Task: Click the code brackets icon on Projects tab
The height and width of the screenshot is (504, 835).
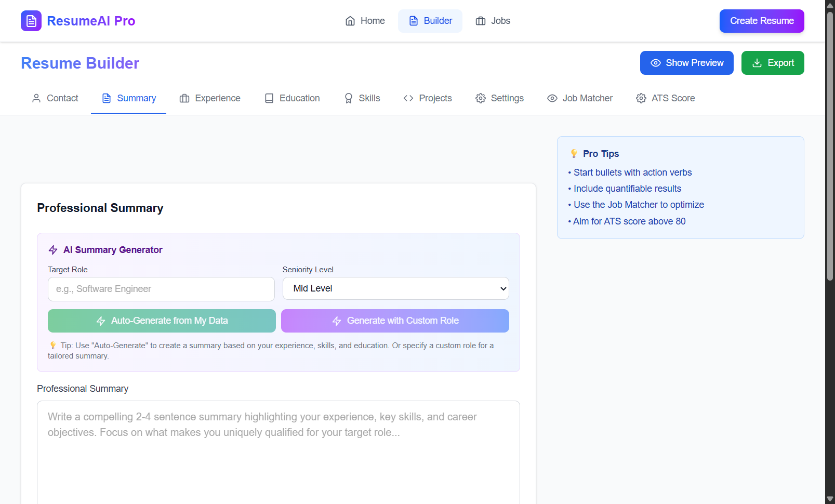Action: 408,98
